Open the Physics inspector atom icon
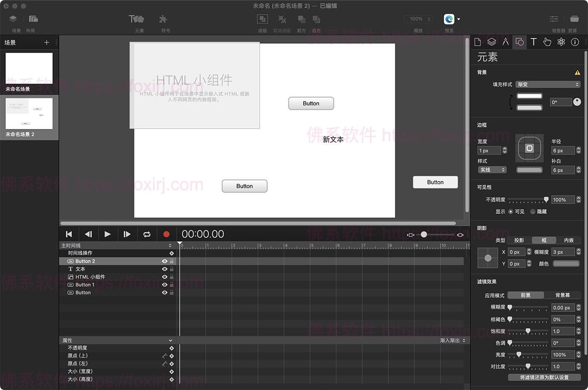Screen dimensions: 588x390 pyautogui.click(x=561, y=42)
